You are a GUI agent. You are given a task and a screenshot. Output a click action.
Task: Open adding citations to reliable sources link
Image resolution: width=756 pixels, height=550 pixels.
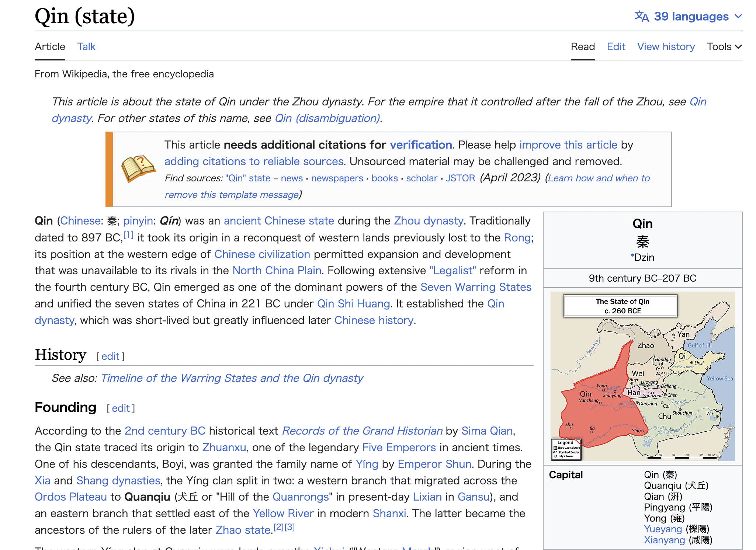click(254, 161)
